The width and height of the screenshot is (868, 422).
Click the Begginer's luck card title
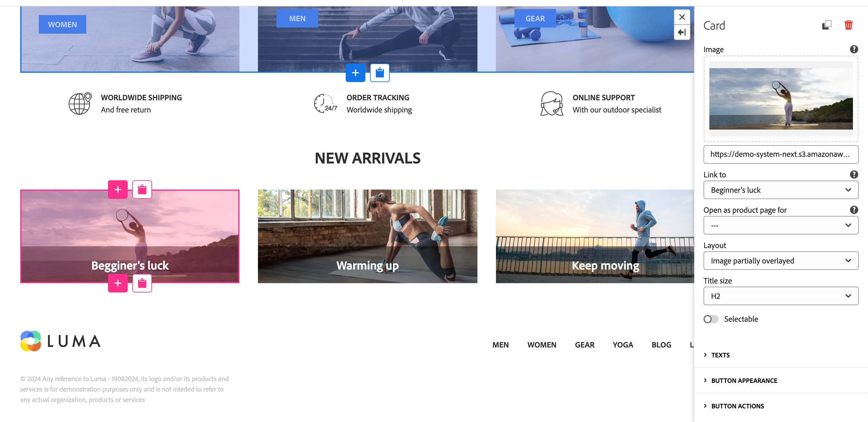click(x=130, y=265)
